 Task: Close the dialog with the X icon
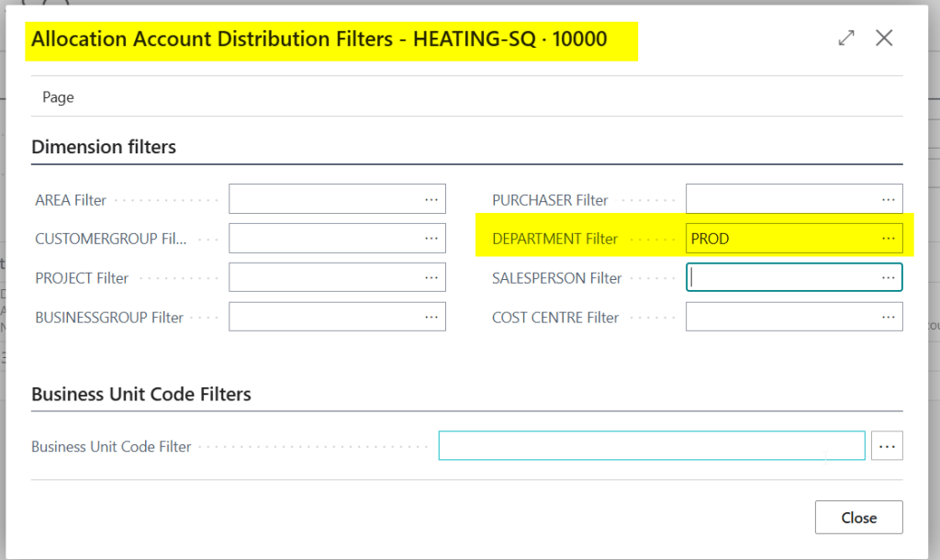884,38
